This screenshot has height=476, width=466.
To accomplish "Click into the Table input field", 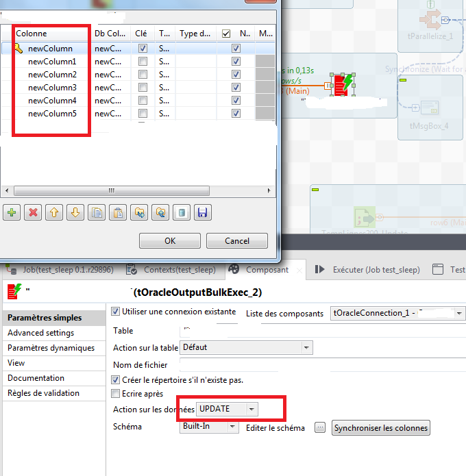I will [x=323, y=331].
